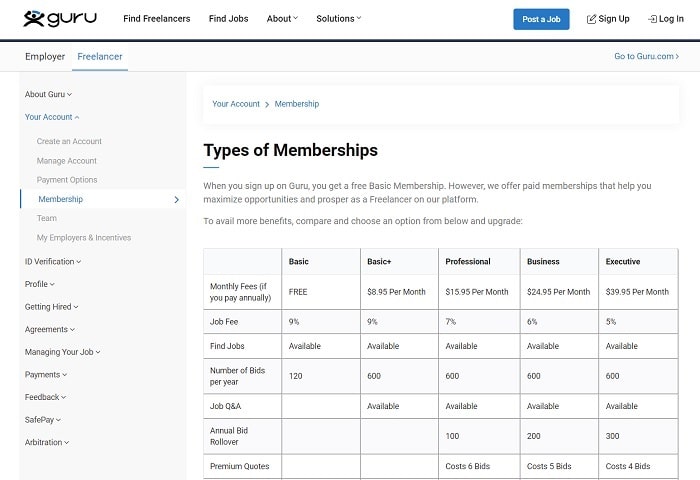
Task: Click the $15.95 Per Month cell
Action: coord(477,292)
